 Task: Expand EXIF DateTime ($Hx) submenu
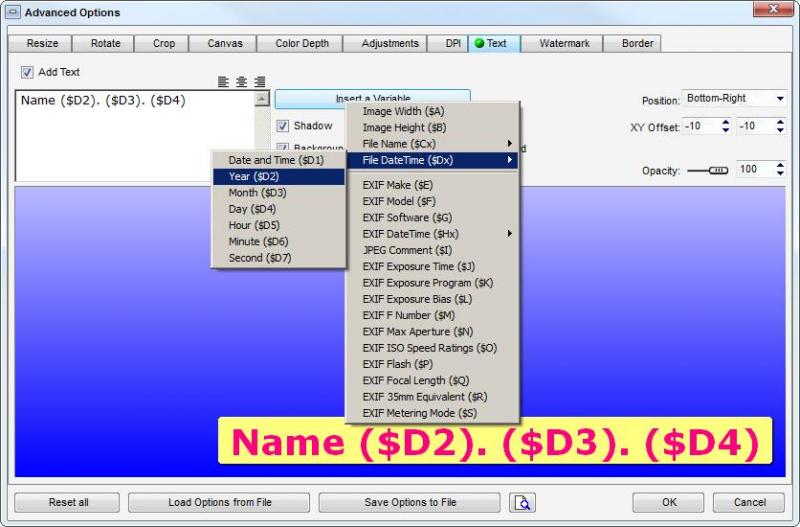point(432,234)
